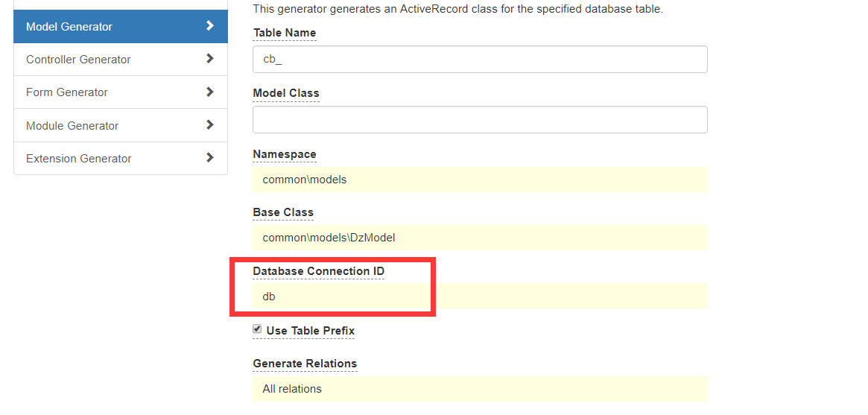Click the empty Model Class input field
868x415 pixels.
[480, 119]
